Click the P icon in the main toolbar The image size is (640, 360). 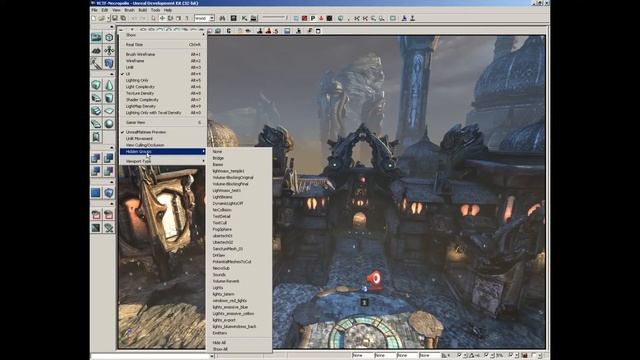(313, 18)
